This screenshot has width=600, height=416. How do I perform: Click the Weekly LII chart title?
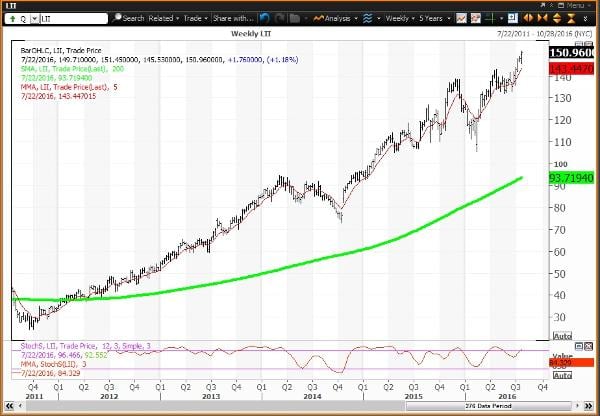[251, 34]
